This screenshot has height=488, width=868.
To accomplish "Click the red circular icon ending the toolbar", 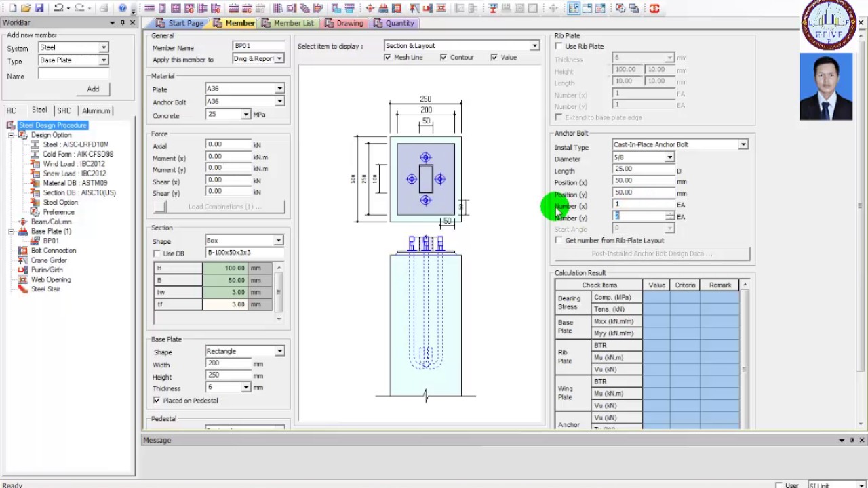I will tap(654, 8).
